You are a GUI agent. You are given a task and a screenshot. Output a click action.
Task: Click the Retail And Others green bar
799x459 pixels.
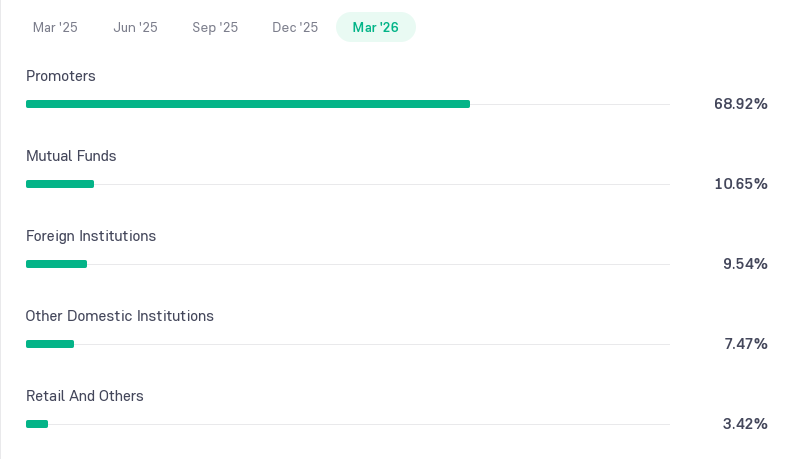click(37, 424)
